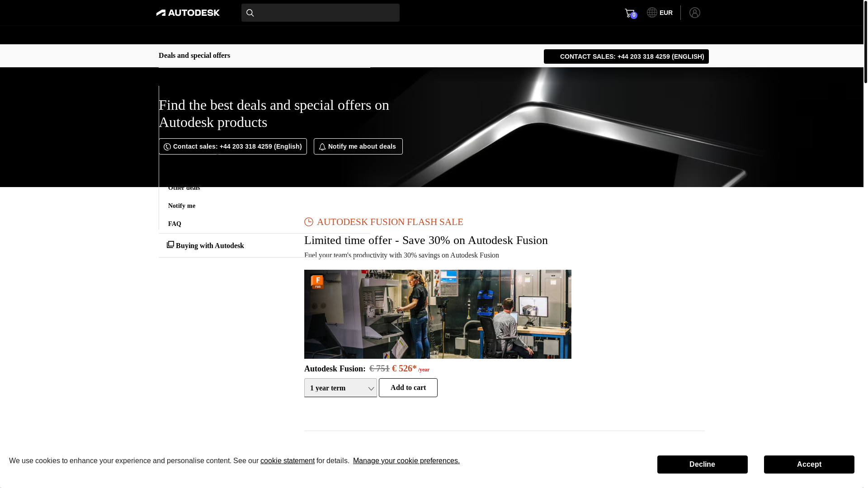Select Notify me in side menu

click(182, 206)
